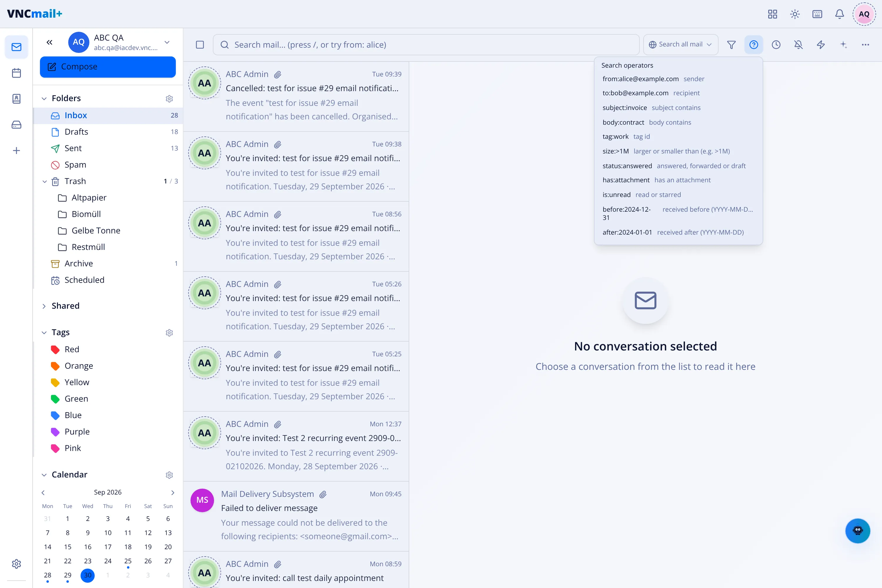Click the Compose button
Screen dimensions: 882x588
click(108, 67)
